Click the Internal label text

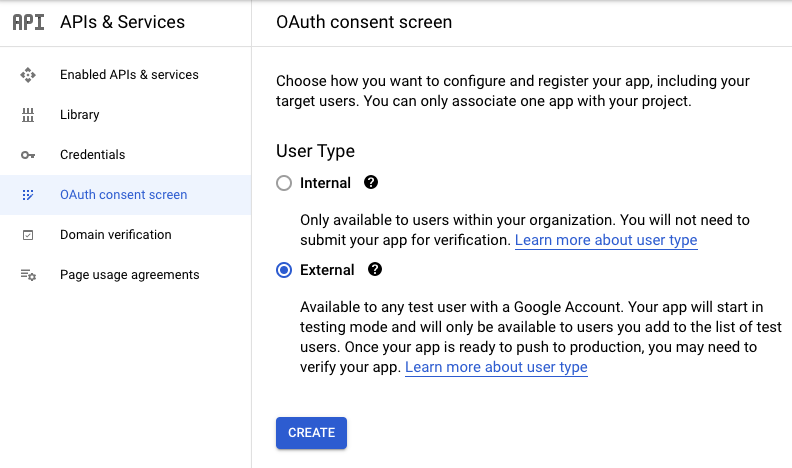pyautogui.click(x=325, y=183)
